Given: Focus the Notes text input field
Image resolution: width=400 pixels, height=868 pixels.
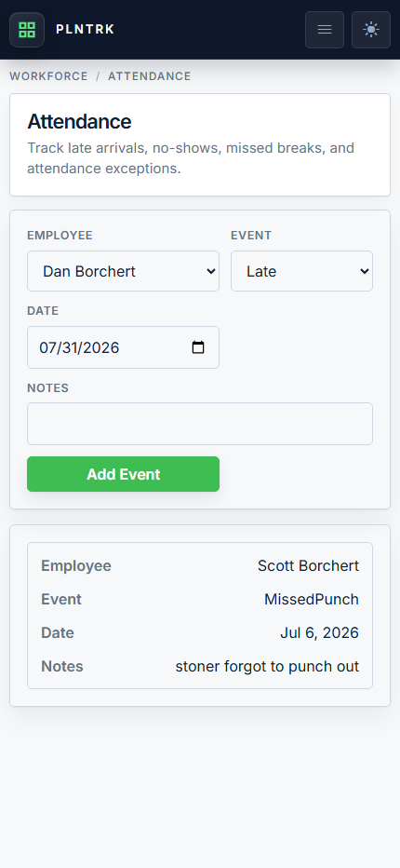Looking at the screenshot, I should click(200, 424).
